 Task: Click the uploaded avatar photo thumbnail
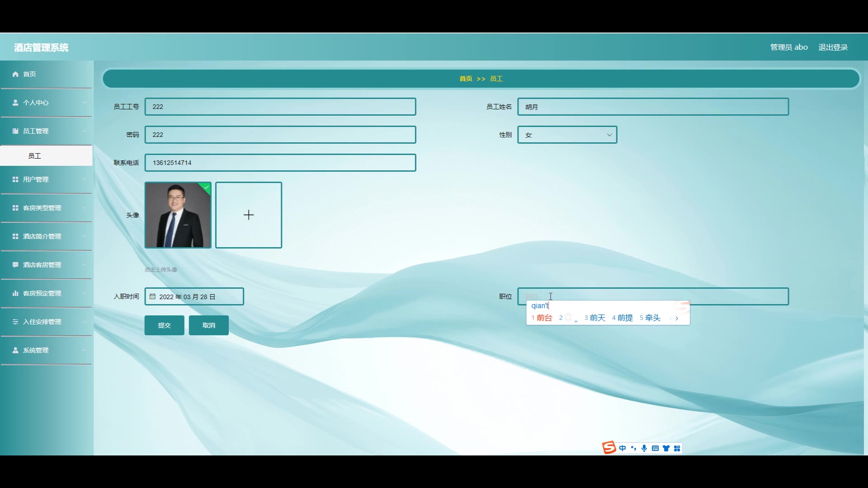point(178,215)
